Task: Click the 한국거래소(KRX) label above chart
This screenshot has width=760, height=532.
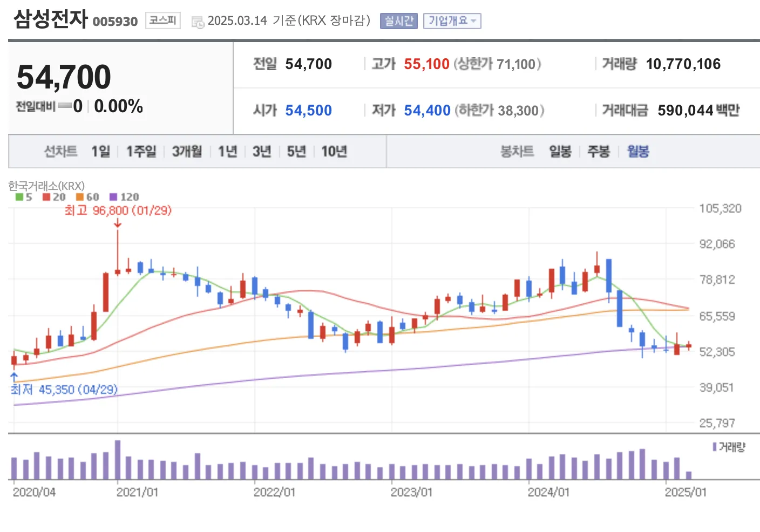Action: 46,186
